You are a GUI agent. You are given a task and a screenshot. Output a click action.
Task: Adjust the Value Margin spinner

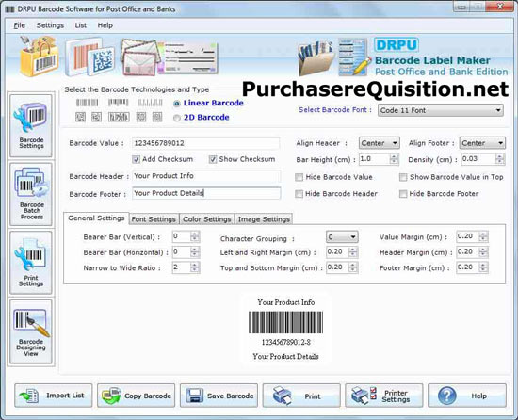click(x=483, y=236)
